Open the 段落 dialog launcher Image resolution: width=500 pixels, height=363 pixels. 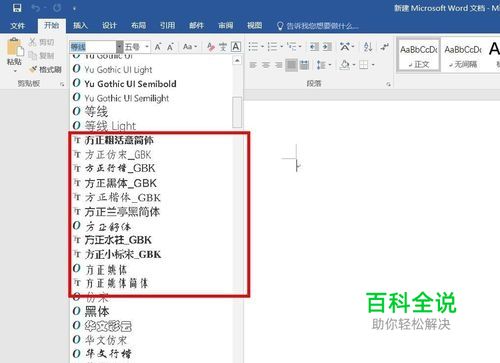pyautogui.click(x=388, y=85)
